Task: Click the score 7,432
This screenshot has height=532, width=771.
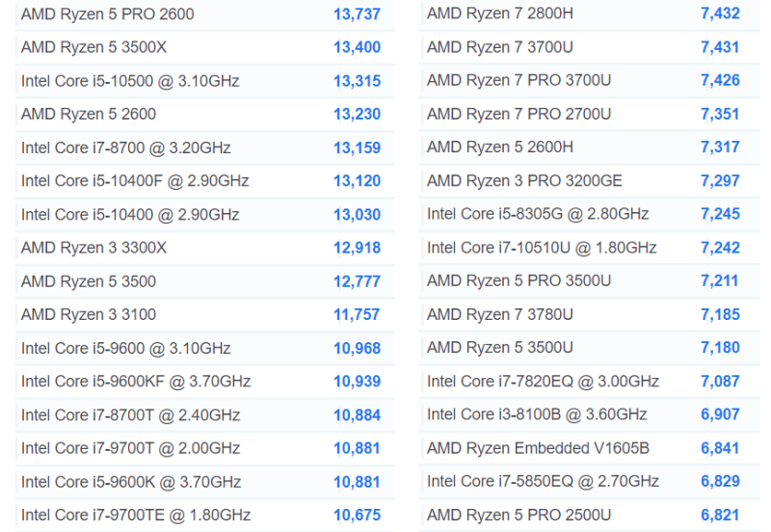Action: [720, 13]
